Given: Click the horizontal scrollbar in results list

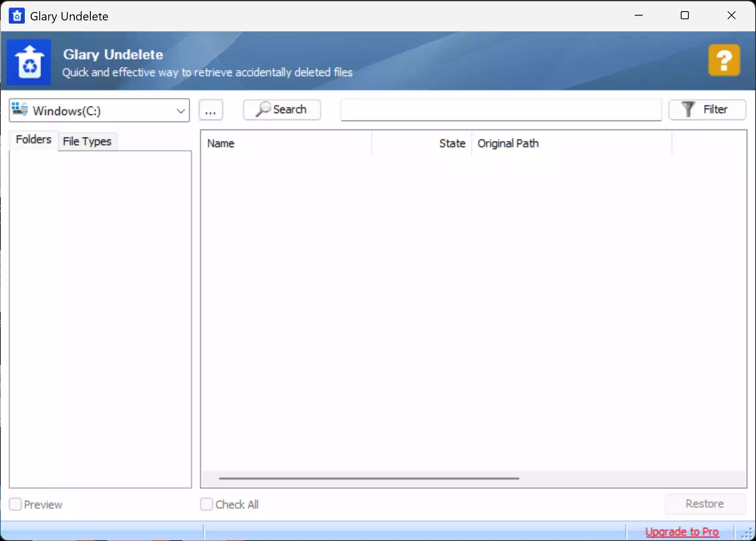Looking at the screenshot, I should (x=369, y=478).
